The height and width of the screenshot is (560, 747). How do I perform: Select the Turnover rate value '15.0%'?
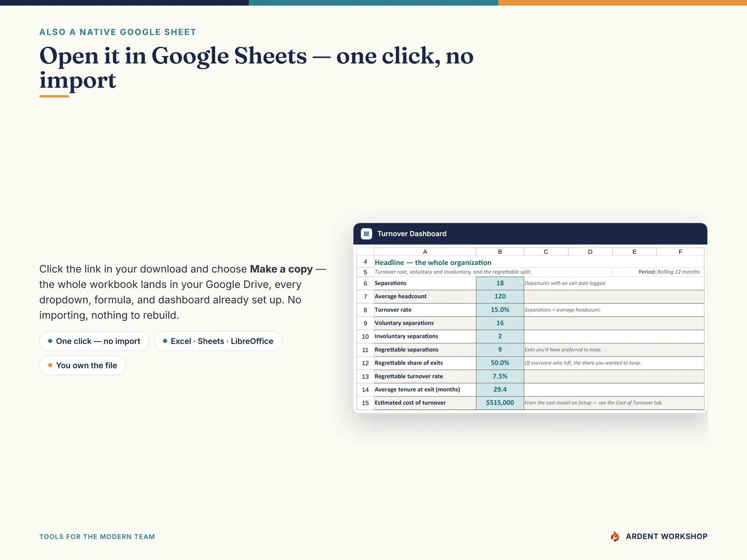tap(500, 310)
